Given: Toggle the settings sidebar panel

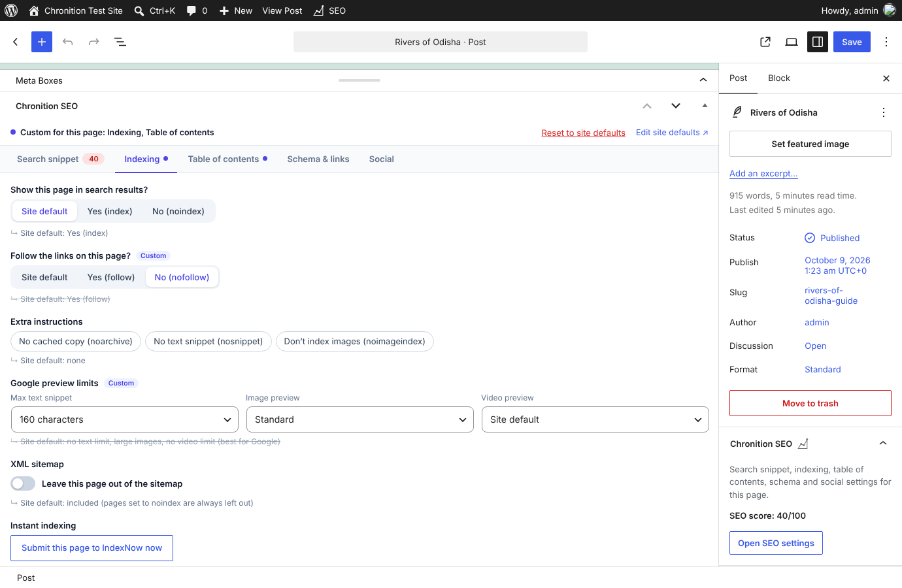Looking at the screenshot, I should point(818,42).
